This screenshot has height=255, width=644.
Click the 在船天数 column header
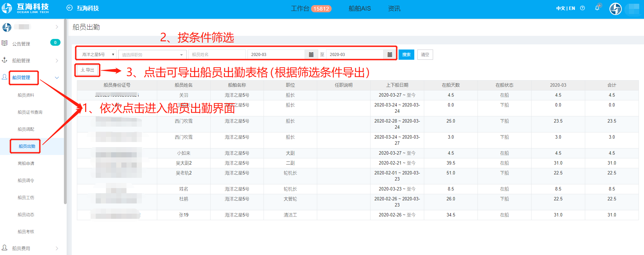(451, 85)
